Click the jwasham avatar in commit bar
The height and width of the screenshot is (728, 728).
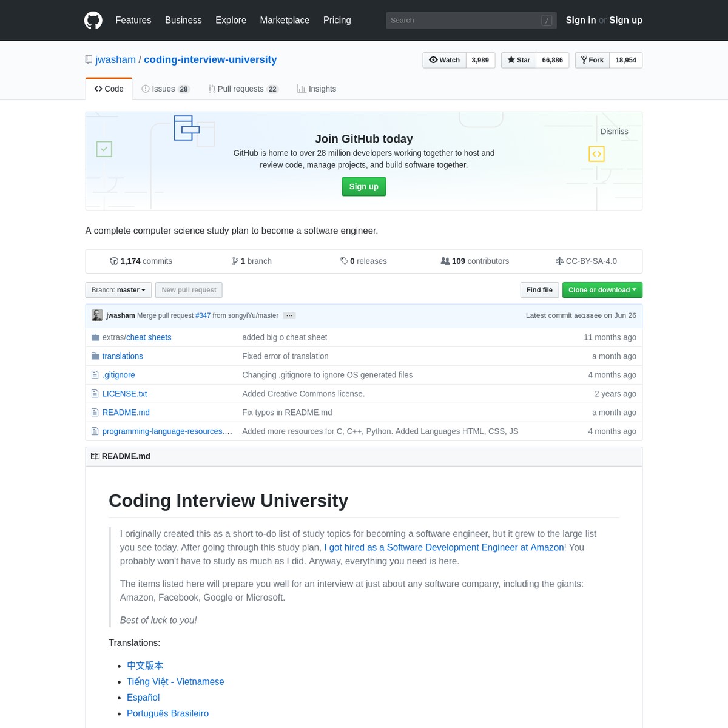pos(97,315)
